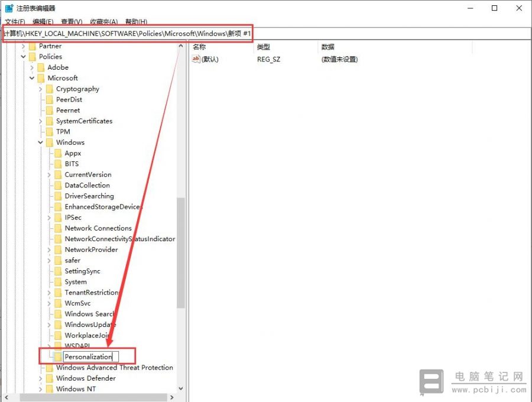Select the Microsoft folder icon
Screen dimensions: 532x402
pos(41,78)
